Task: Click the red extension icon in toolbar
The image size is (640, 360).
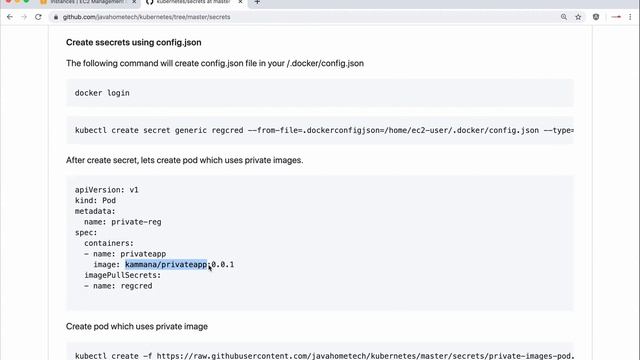Action: [x=616, y=17]
